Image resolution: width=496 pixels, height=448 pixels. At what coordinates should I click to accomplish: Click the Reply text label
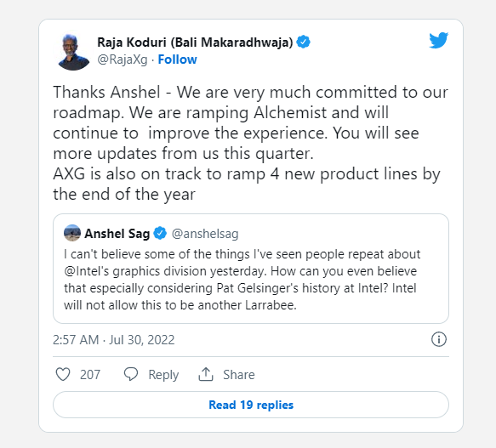click(x=163, y=375)
